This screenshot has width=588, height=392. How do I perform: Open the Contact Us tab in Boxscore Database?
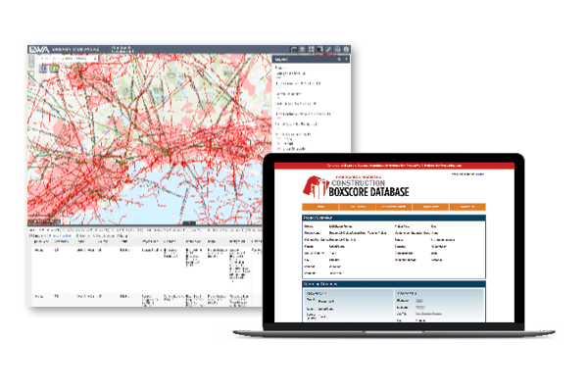click(467, 207)
